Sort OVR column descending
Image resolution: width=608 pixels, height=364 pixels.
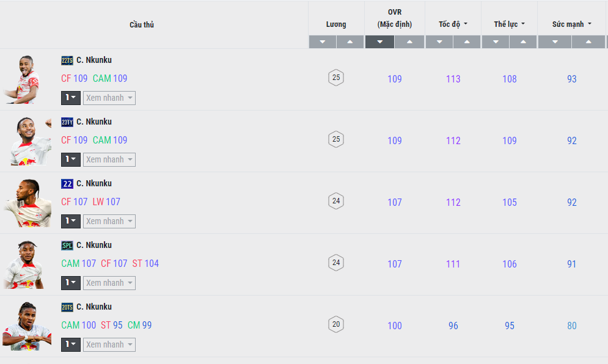379,42
